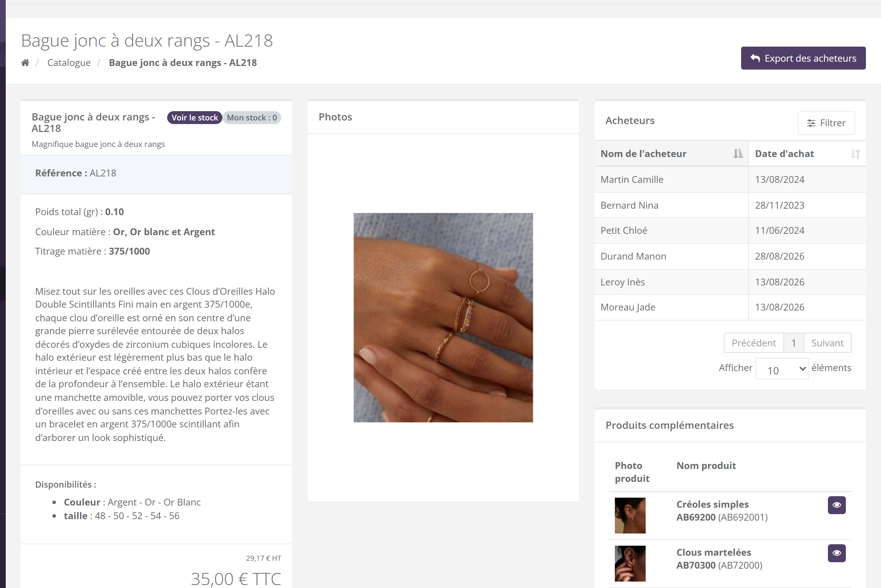Image resolution: width=881 pixels, height=588 pixels.
Task: Click the Mon stock : 0 badge
Action: pyautogui.click(x=252, y=118)
